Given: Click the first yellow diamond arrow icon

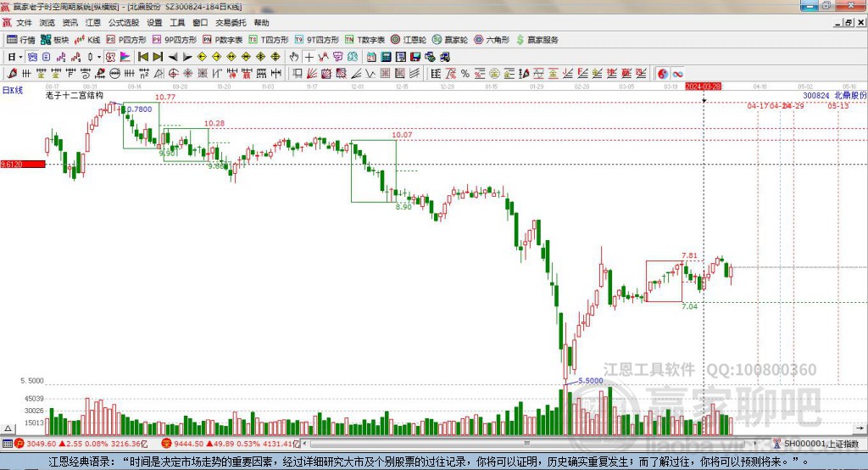Looking at the screenshot, I should pyautogui.click(x=202, y=57).
